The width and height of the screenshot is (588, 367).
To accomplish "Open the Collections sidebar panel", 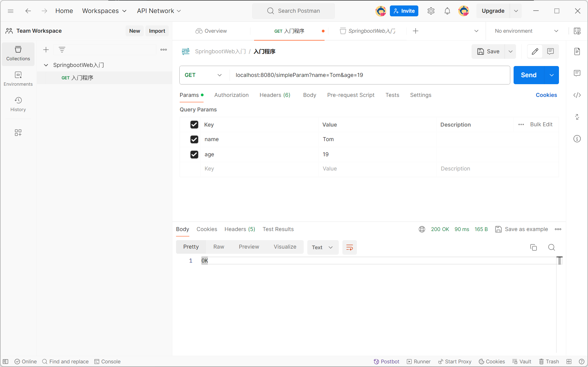I will (x=18, y=54).
